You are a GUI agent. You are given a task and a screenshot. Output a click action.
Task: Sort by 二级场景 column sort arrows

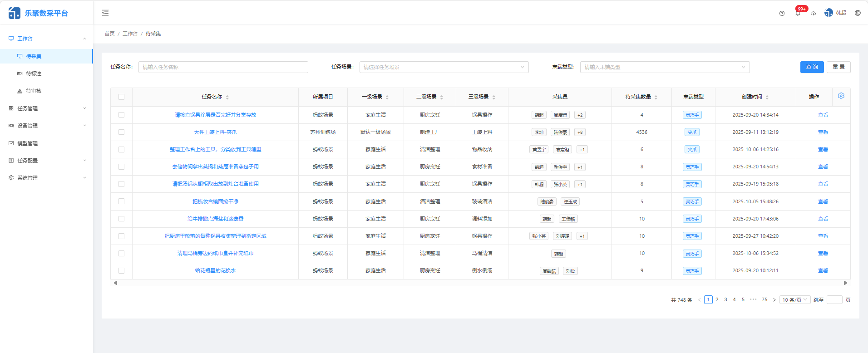(x=442, y=97)
